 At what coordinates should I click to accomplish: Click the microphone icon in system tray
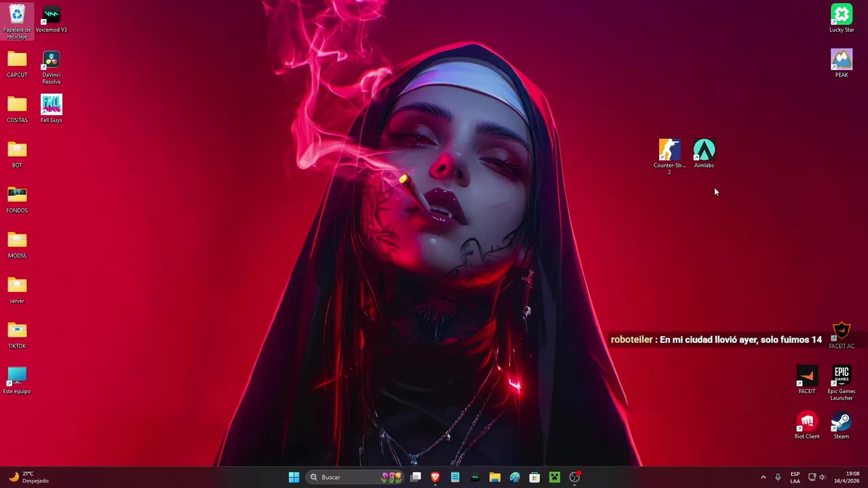778,477
